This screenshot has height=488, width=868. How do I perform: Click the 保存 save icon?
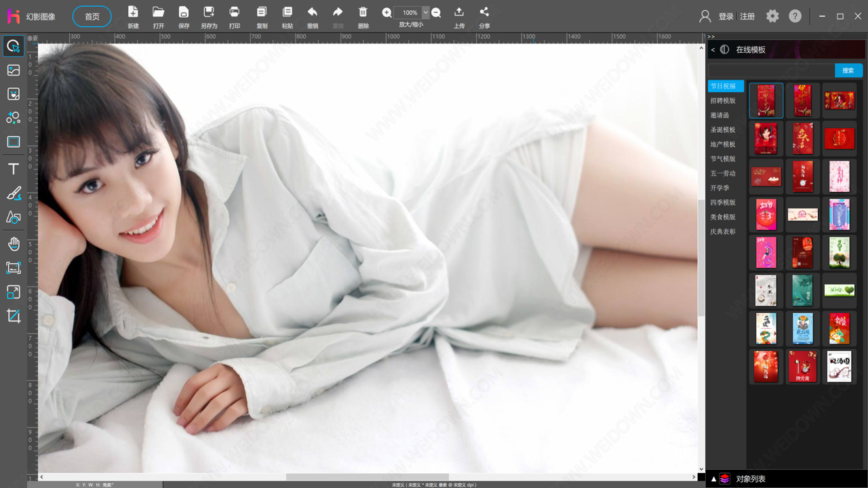click(184, 12)
